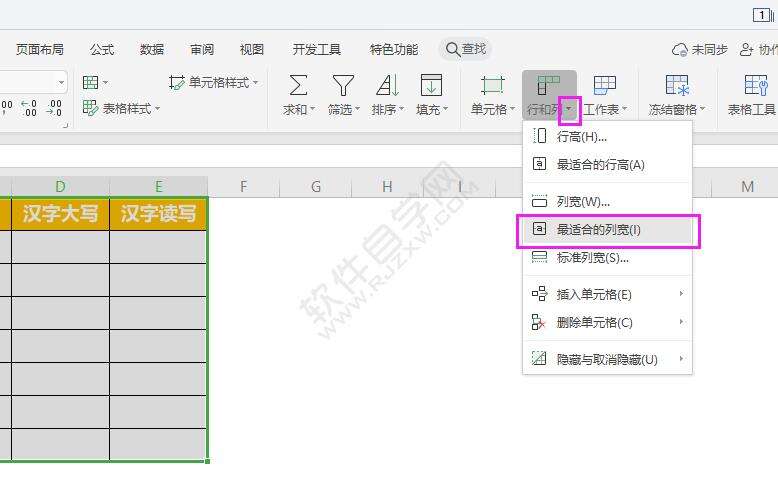Select column G header
Screen dimensions: 778x501
point(316,187)
